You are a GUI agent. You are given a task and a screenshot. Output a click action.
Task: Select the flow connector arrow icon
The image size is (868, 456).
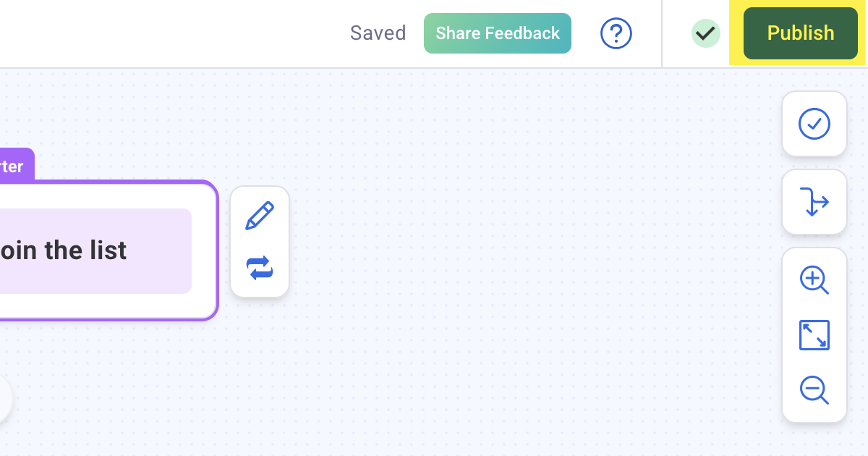(x=814, y=202)
